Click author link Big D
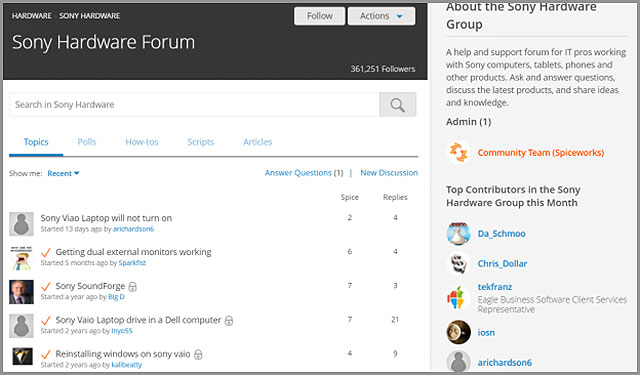 click(116, 297)
